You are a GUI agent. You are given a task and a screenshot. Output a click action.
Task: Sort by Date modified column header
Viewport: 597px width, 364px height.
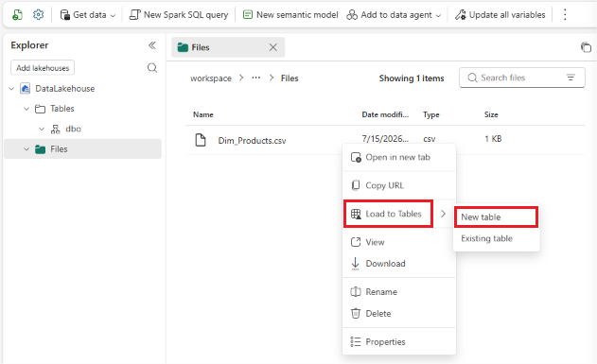pyautogui.click(x=385, y=114)
